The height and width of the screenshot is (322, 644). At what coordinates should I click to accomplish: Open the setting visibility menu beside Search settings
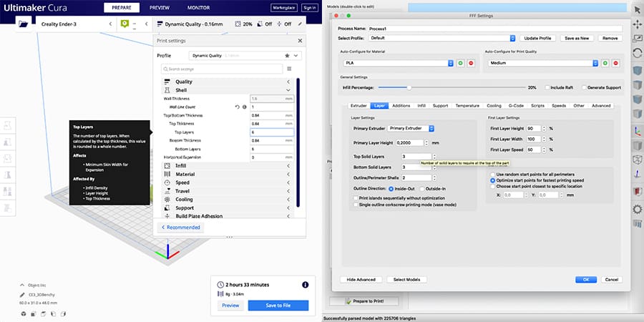coord(289,69)
